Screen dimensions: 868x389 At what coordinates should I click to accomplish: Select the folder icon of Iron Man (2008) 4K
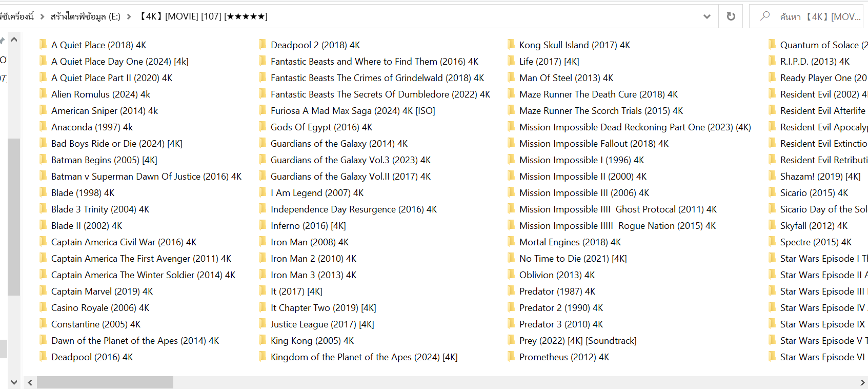(263, 242)
